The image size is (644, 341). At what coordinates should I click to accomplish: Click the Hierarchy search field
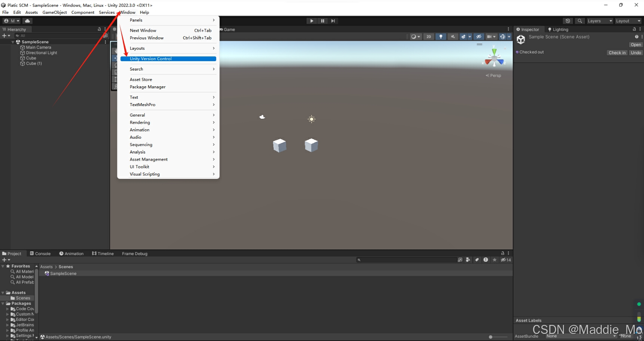coord(58,36)
